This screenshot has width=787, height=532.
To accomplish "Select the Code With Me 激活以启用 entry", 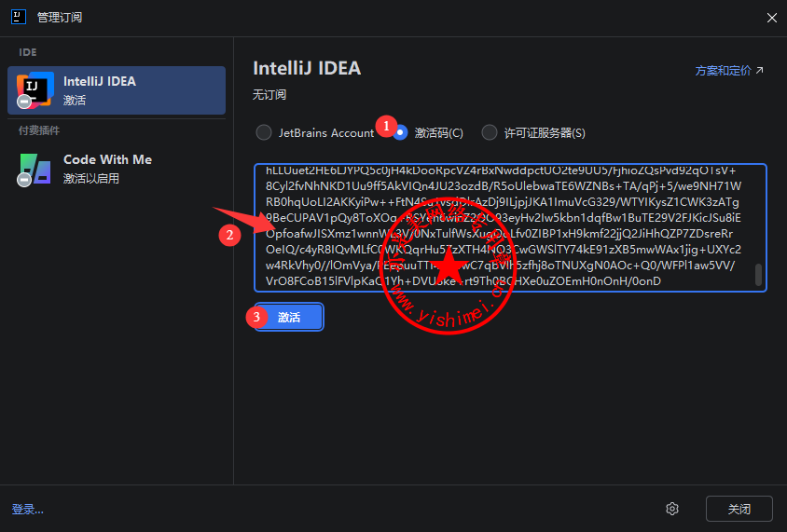I will [x=107, y=168].
